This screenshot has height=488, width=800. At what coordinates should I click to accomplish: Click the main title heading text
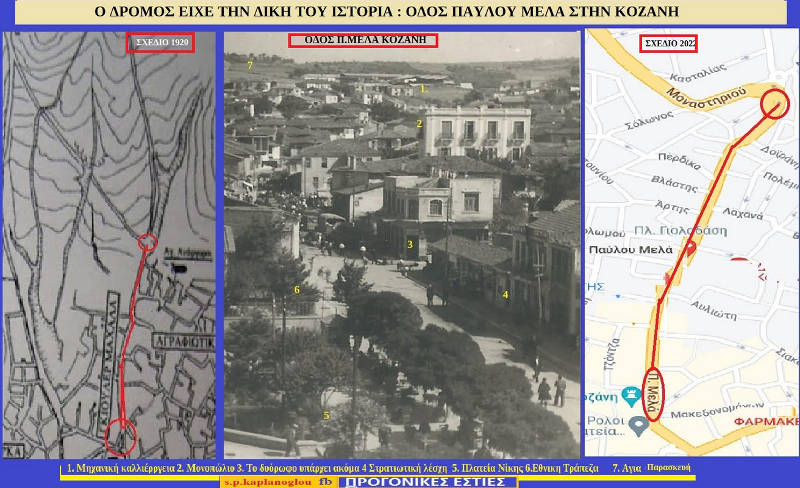(400, 12)
